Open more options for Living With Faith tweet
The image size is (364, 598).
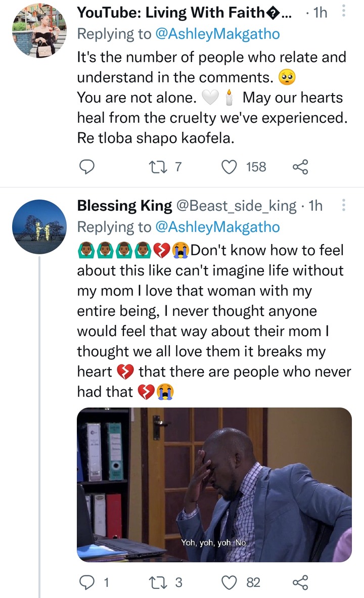pyautogui.click(x=343, y=11)
